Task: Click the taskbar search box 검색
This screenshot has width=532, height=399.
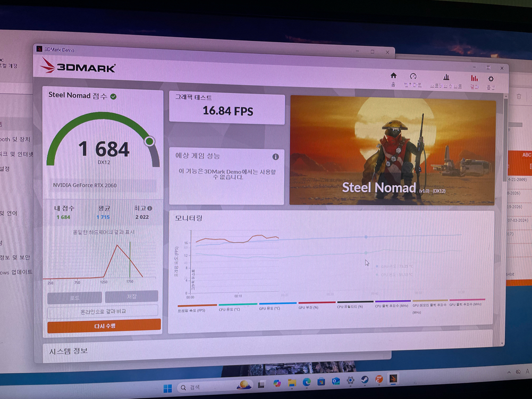Action: [x=216, y=387]
